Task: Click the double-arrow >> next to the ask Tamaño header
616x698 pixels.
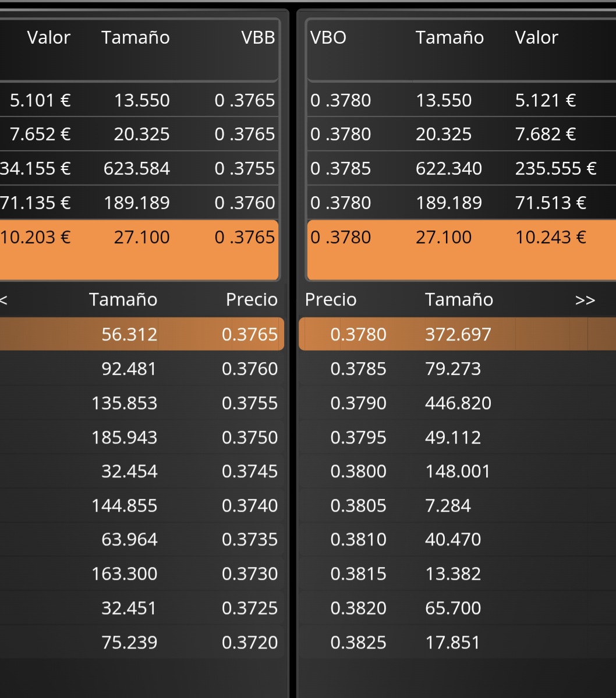Action: pos(585,300)
